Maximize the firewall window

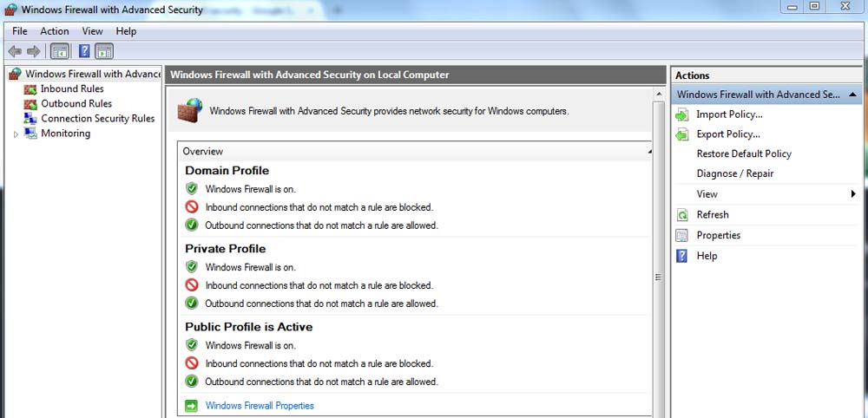coord(814,7)
